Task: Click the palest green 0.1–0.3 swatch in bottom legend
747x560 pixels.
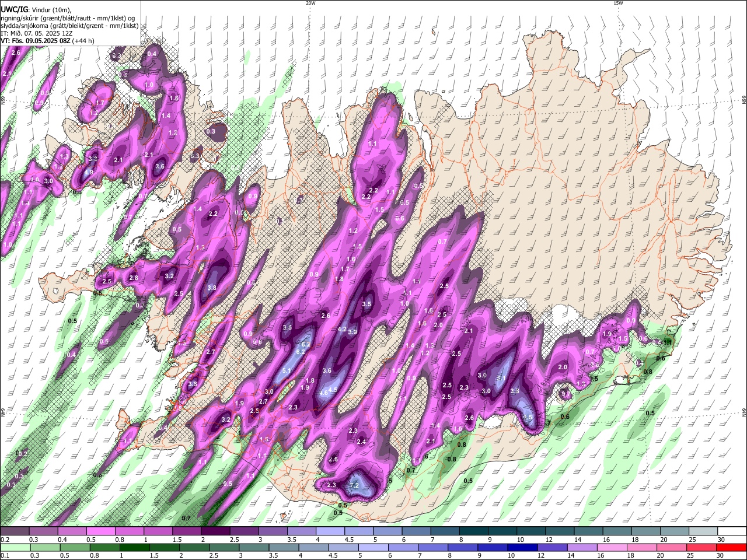Action: tap(15, 547)
